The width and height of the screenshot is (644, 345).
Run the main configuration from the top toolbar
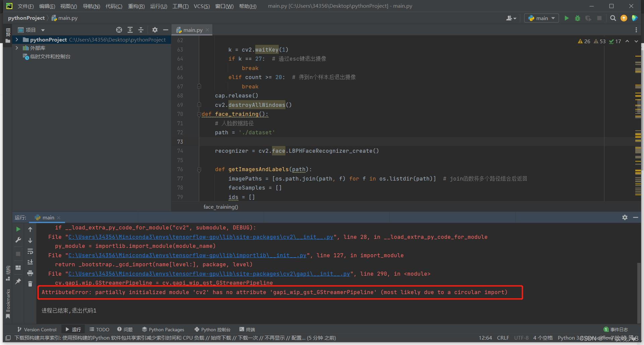pyautogui.click(x=567, y=18)
